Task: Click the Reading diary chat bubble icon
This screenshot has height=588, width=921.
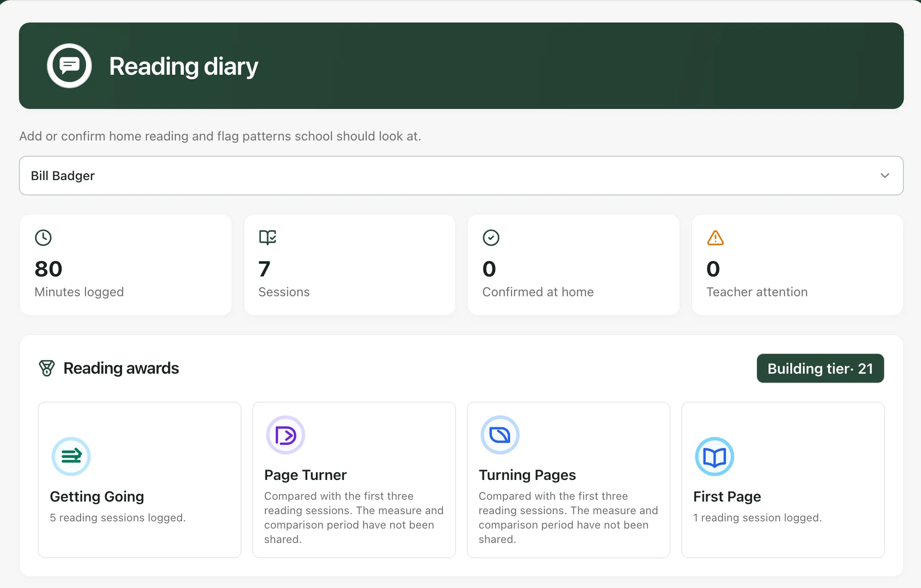Action: [x=69, y=66]
